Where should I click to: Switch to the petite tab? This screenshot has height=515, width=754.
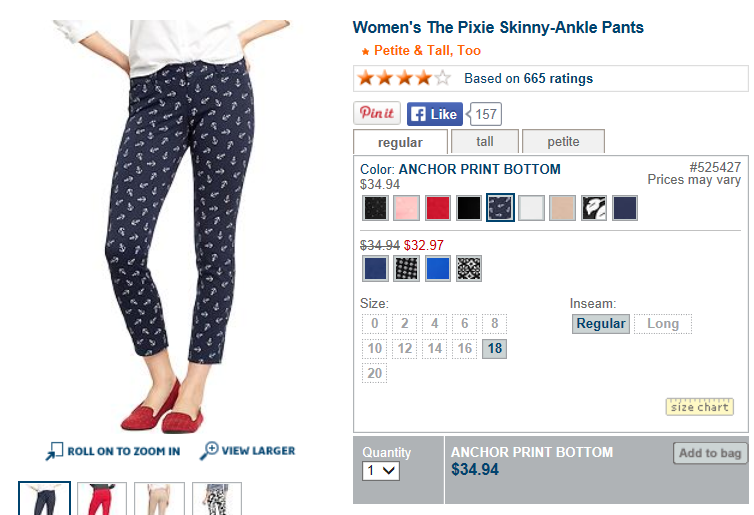point(563,142)
